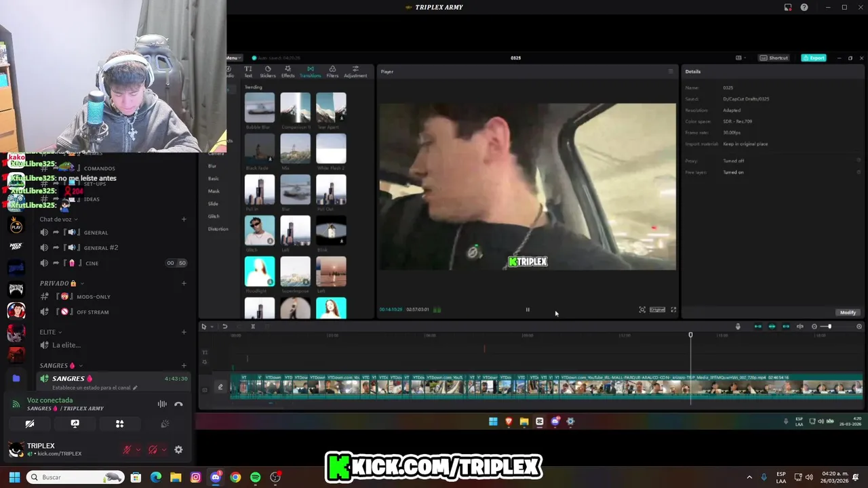
Task: Open Spotify from the Windows taskbar
Action: click(255, 477)
